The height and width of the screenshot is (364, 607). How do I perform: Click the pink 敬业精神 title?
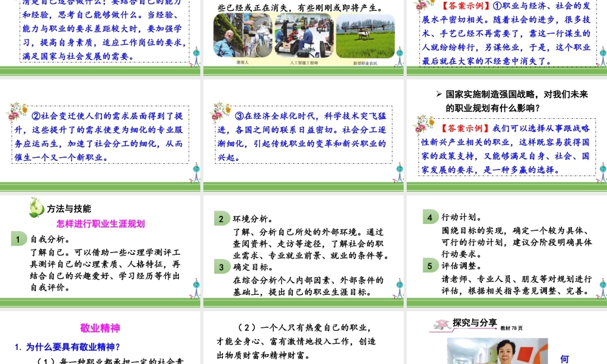coord(100,328)
